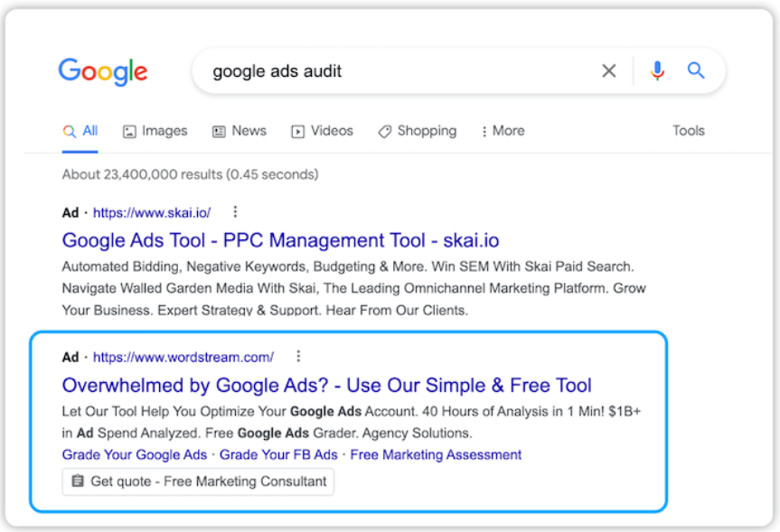The image size is (780, 532).
Task: Click the clipboard icon in Get quote
Action: tap(78, 481)
